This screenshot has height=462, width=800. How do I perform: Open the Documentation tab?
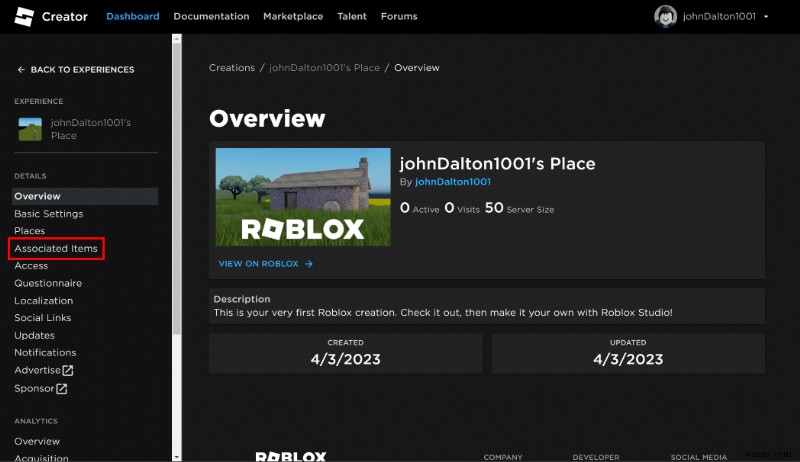click(211, 16)
